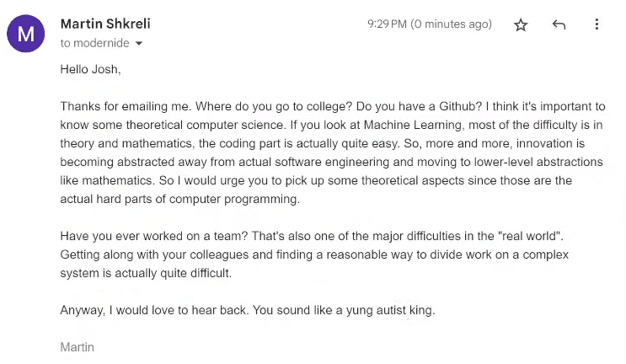Click the purple M sender avatar
626x364 pixels.
(25, 34)
